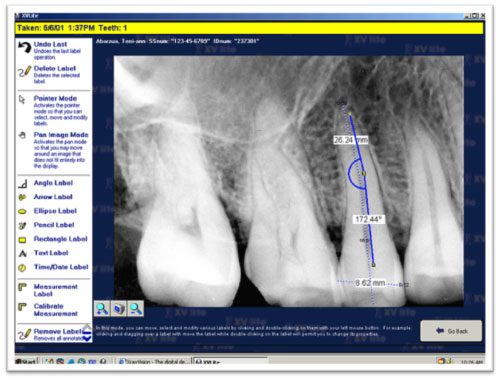The width and height of the screenshot is (500, 380).
Task: Click the Go Back button
Action: 451,331
